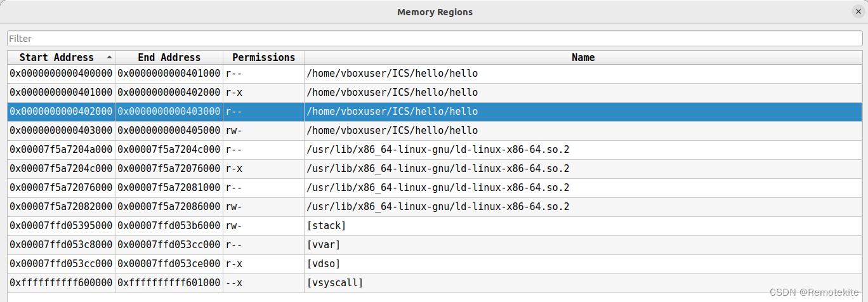The height and width of the screenshot is (302, 868).
Task: Click --x permissions of the [vsyscall] row
Action: (234, 283)
